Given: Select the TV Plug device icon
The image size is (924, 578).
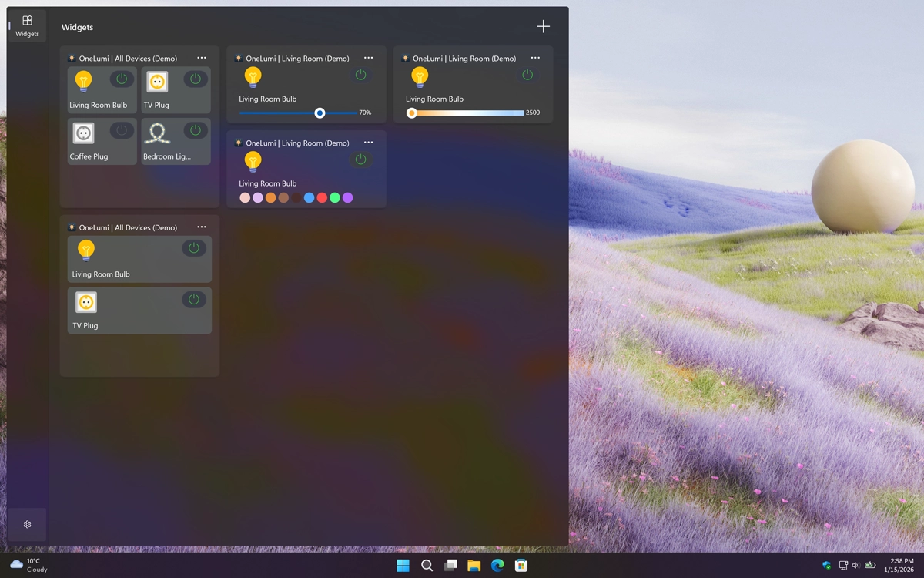Looking at the screenshot, I should tap(157, 81).
